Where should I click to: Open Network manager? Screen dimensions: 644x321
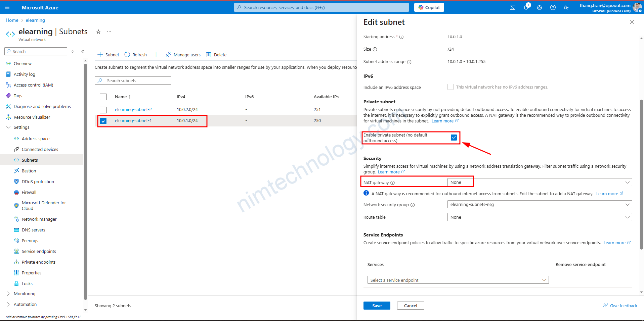pos(39,219)
